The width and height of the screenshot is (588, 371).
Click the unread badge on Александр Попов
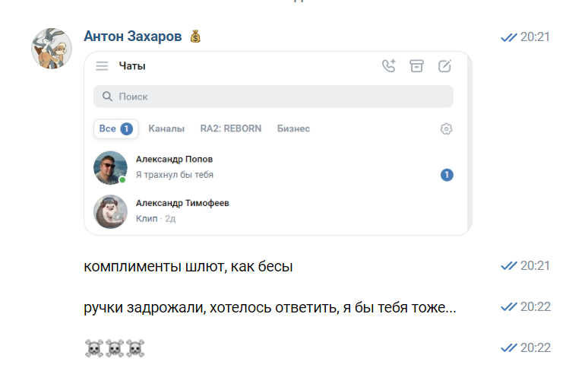(x=447, y=175)
